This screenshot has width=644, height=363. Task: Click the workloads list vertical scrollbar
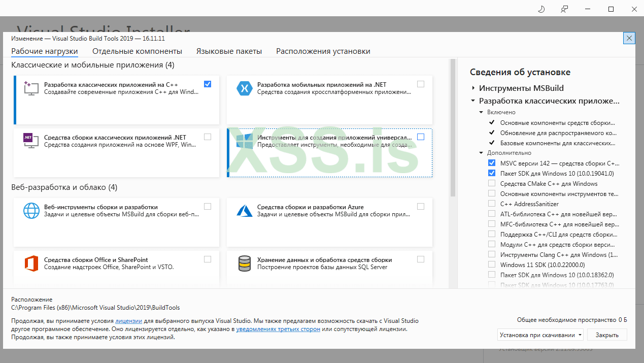point(453,127)
